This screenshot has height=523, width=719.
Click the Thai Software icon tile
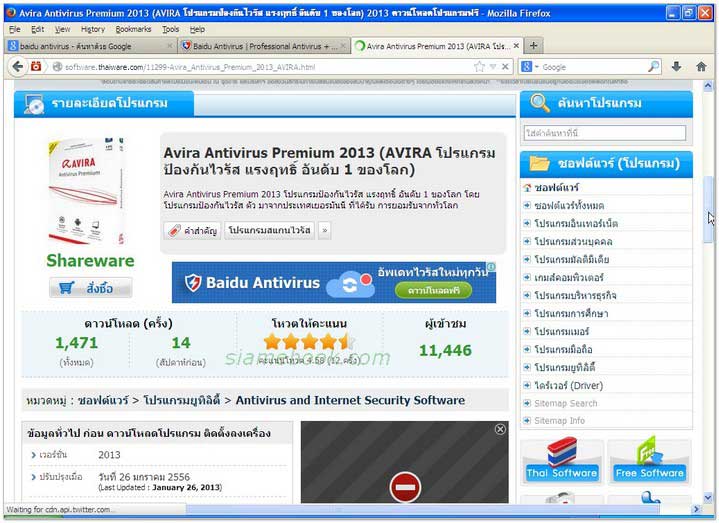[x=562, y=461]
